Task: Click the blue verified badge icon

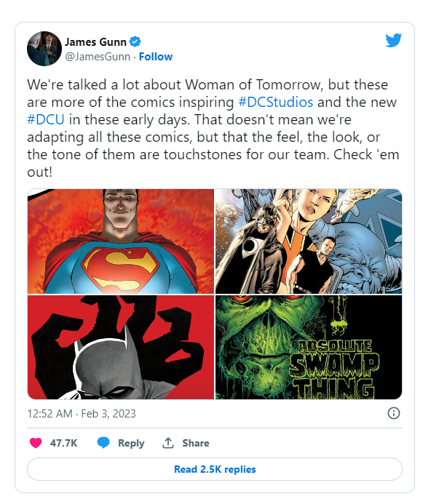Action: 135,41
